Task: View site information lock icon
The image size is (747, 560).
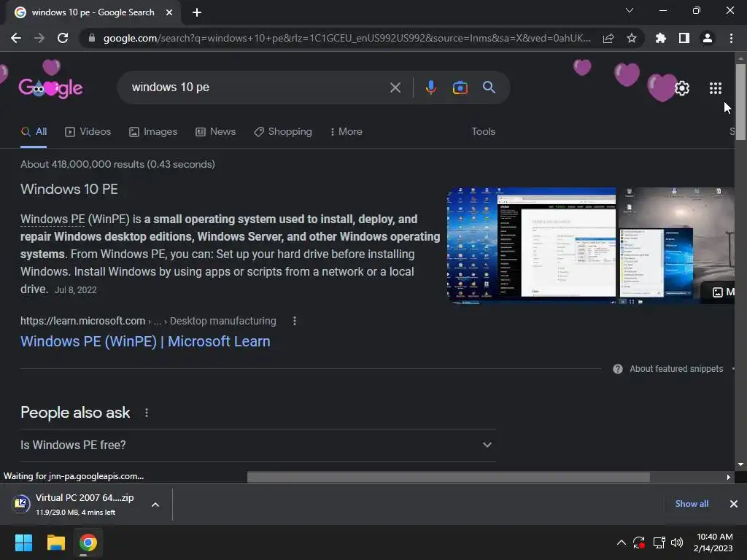Action: (92, 38)
